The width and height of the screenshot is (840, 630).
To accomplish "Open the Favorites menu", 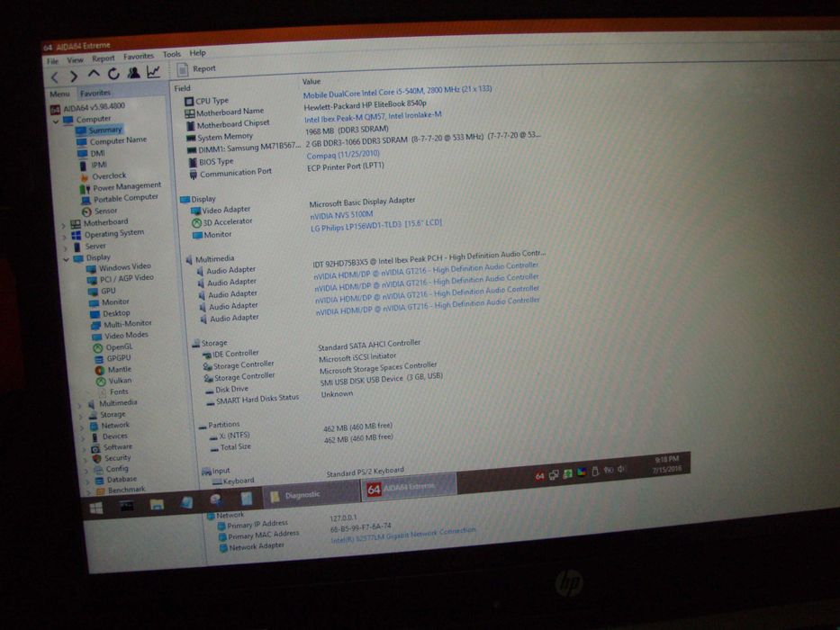I will [139, 56].
